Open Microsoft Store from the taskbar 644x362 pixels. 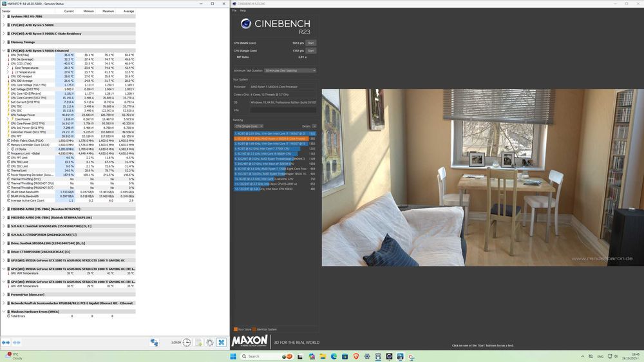coord(345,356)
